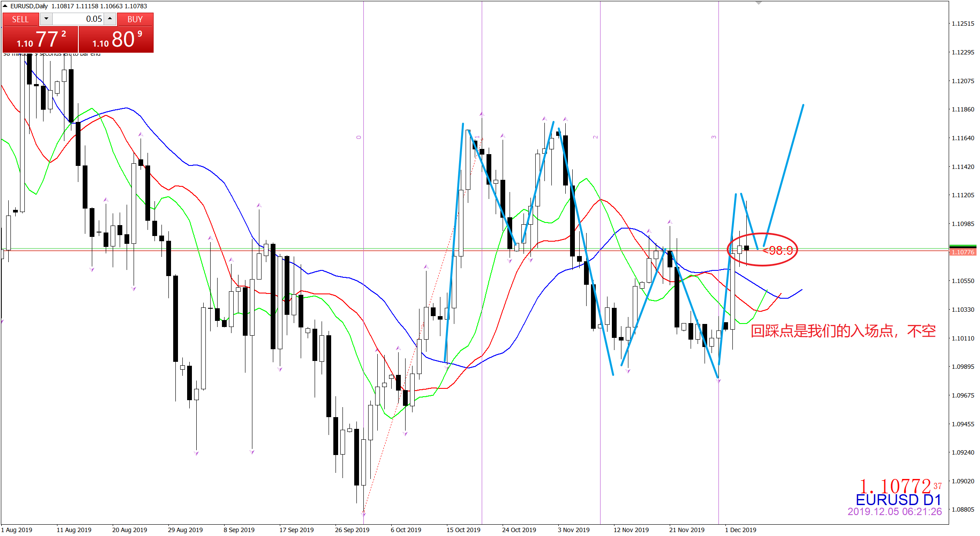Image resolution: width=980 pixels, height=536 pixels.
Task: Select the red Chinese text label
Action: 843,331
